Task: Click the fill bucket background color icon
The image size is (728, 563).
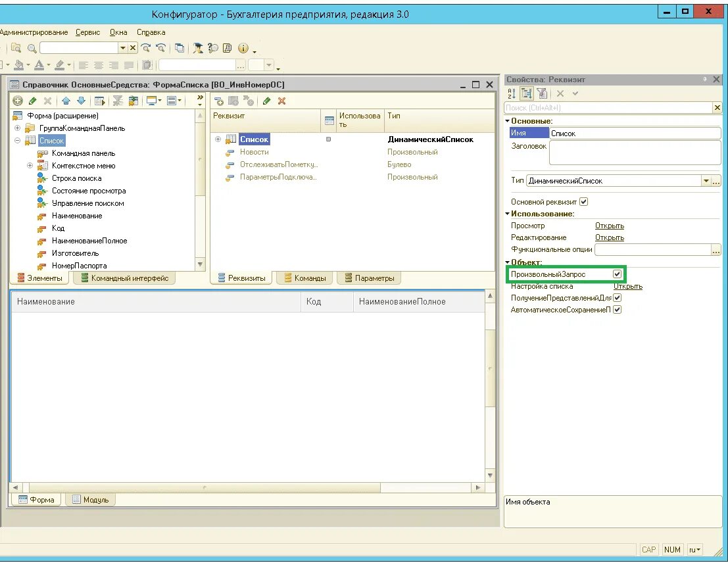Action: (x=19, y=65)
